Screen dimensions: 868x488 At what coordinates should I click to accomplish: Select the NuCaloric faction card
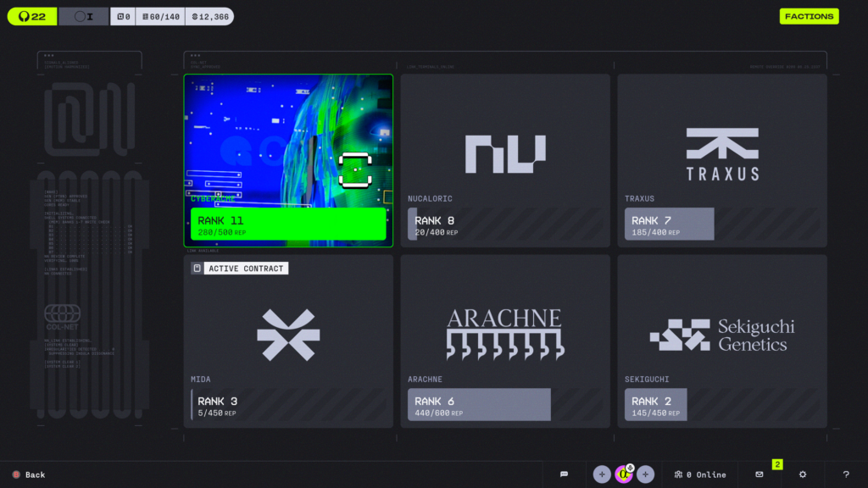tap(505, 160)
